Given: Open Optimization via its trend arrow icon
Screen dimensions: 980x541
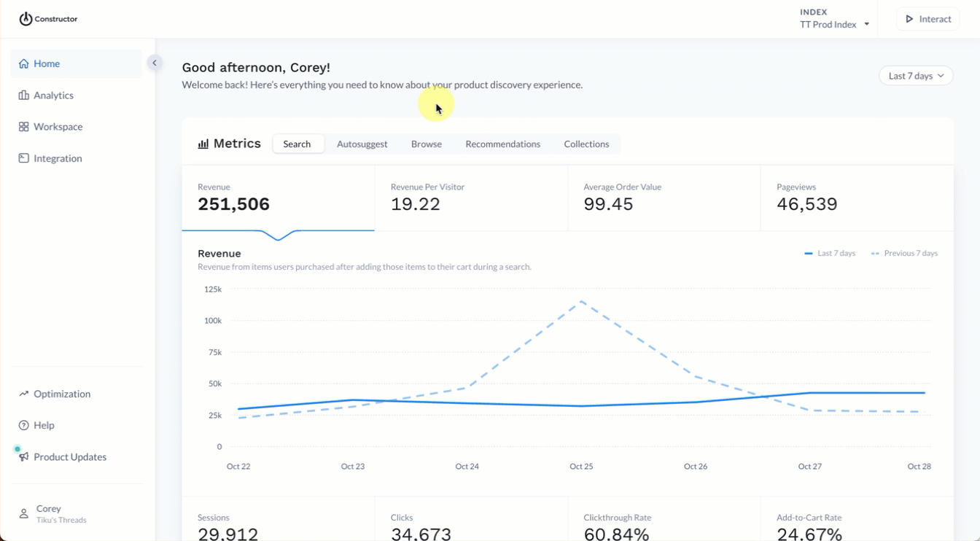Looking at the screenshot, I should coord(24,394).
